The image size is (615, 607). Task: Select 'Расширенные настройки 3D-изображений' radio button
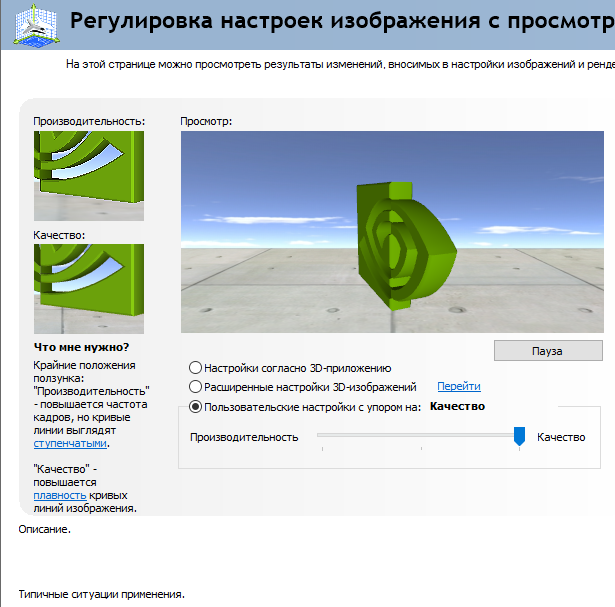coord(195,387)
